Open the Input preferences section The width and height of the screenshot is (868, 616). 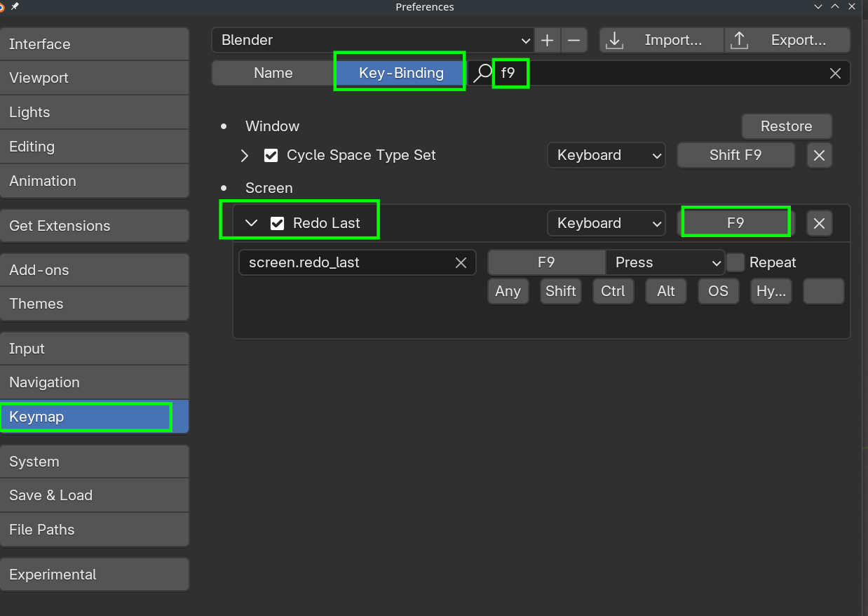click(x=94, y=349)
